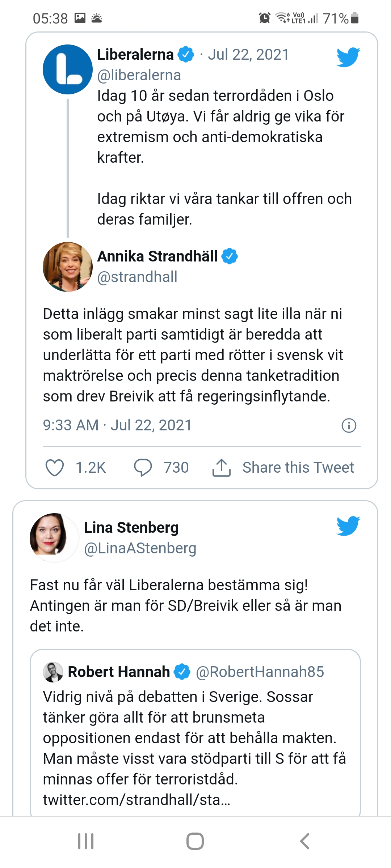Tap the Twitter bird icon on Strandhäll's tweet
Viewport: 391px width, 868px height.
[x=348, y=57]
